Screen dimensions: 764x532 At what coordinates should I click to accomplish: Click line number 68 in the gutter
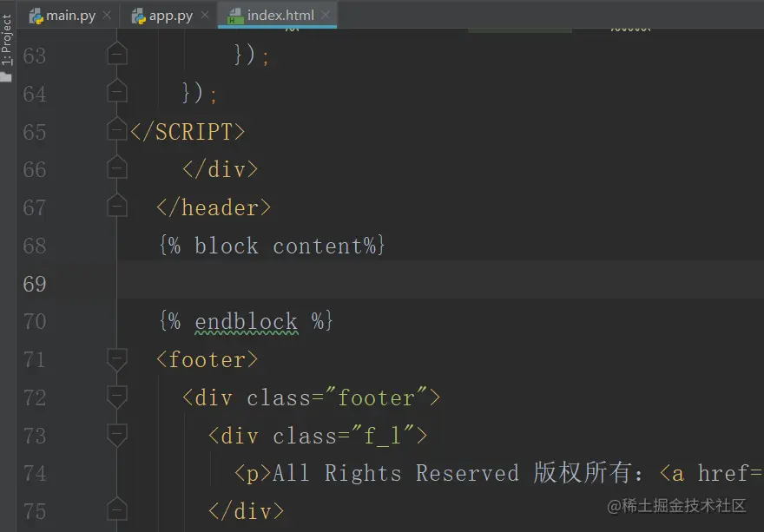(35, 246)
